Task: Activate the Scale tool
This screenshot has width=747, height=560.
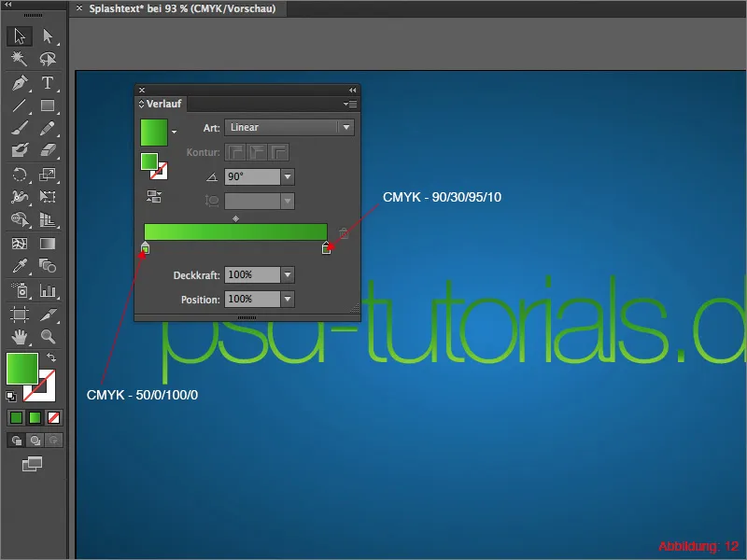Action: point(48,175)
